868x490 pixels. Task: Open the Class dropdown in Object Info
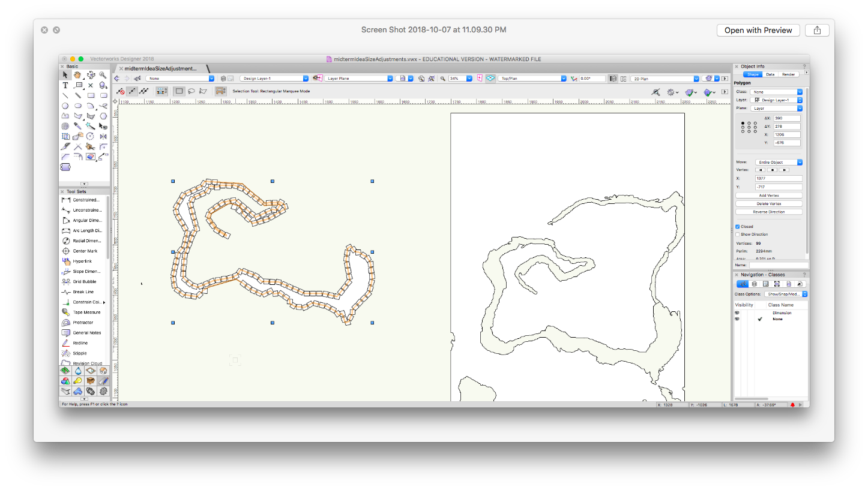pyautogui.click(x=776, y=92)
